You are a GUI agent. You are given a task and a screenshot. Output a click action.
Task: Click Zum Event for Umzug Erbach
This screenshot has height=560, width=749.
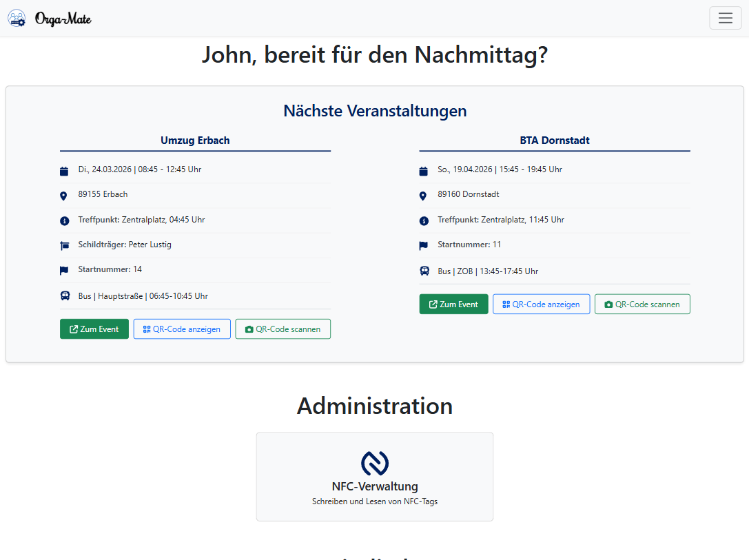(x=94, y=329)
